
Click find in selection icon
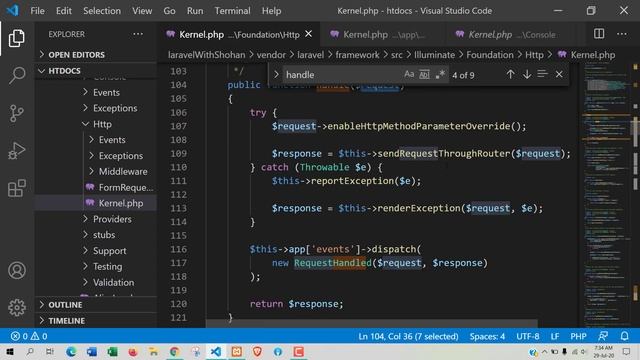click(x=542, y=74)
